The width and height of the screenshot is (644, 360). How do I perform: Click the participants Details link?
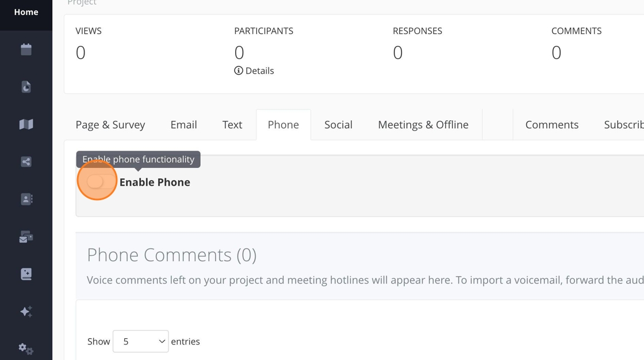(254, 71)
